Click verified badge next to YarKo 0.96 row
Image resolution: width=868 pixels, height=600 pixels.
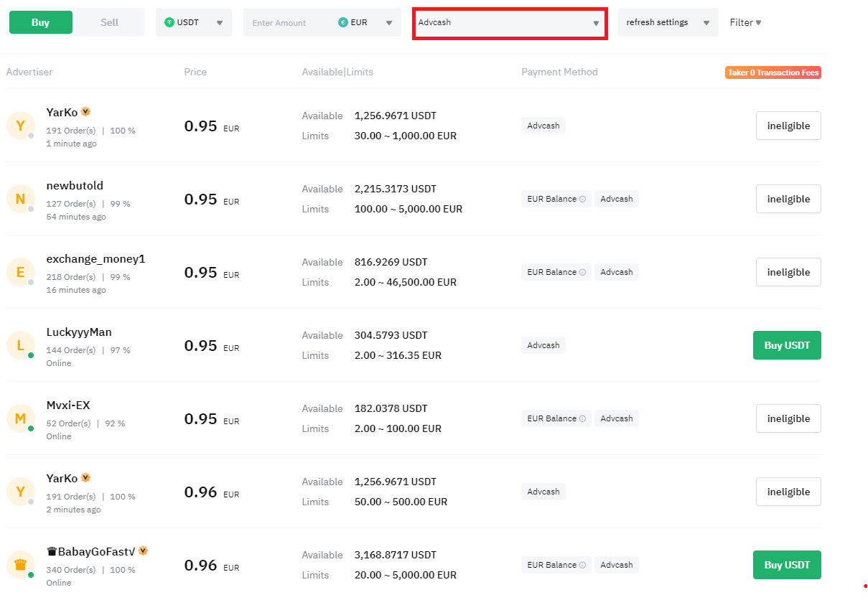(85, 478)
